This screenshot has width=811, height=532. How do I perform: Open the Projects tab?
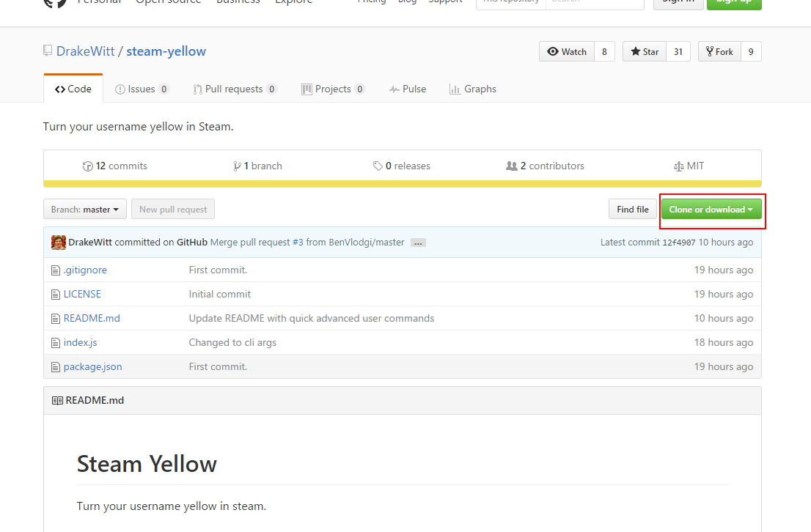coord(333,89)
